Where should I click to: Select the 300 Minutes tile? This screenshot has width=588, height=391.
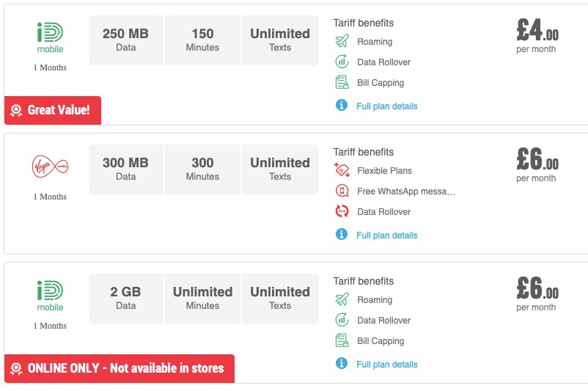click(x=202, y=169)
